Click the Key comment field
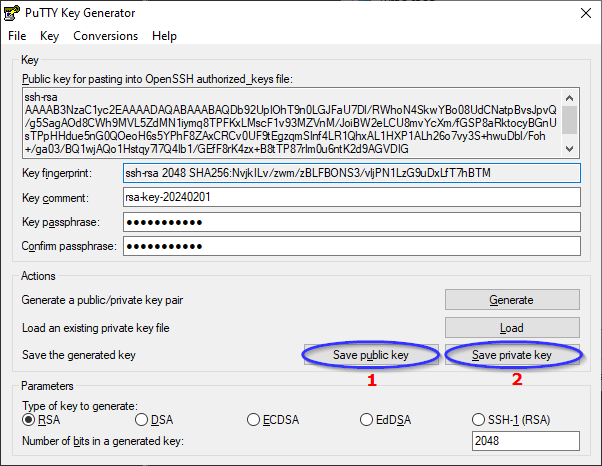The image size is (602, 466). point(350,197)
